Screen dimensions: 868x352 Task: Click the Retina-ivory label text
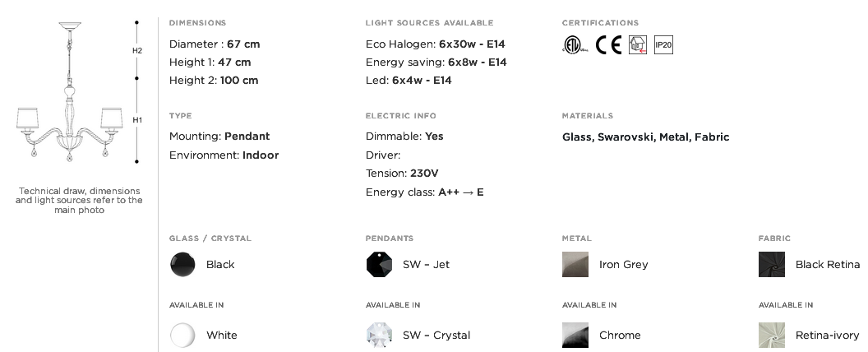(x=827, y=336)
